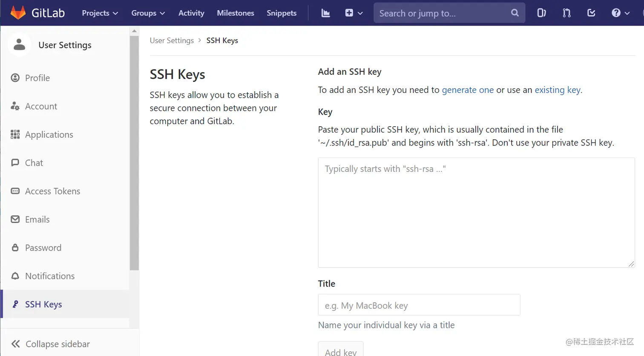Open the To-Do list checkmark icon
This screenshot has height=356, width=644.
(x=591, y=13)
